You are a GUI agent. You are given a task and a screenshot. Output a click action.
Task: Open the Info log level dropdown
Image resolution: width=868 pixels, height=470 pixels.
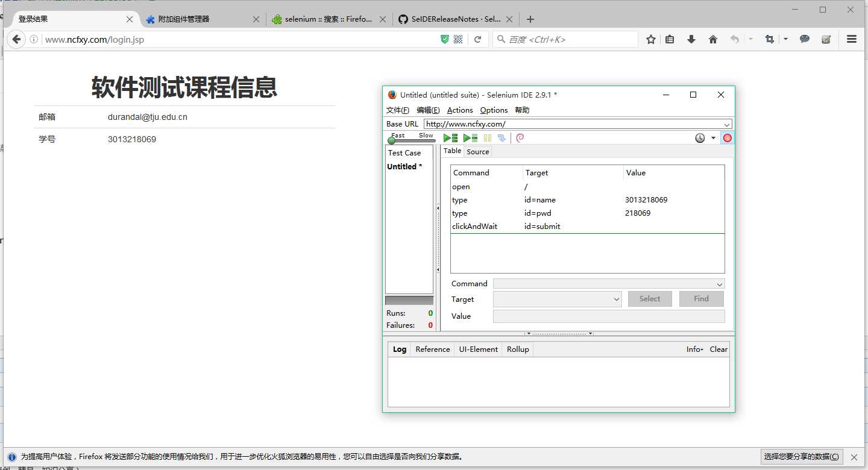point(694,349)
